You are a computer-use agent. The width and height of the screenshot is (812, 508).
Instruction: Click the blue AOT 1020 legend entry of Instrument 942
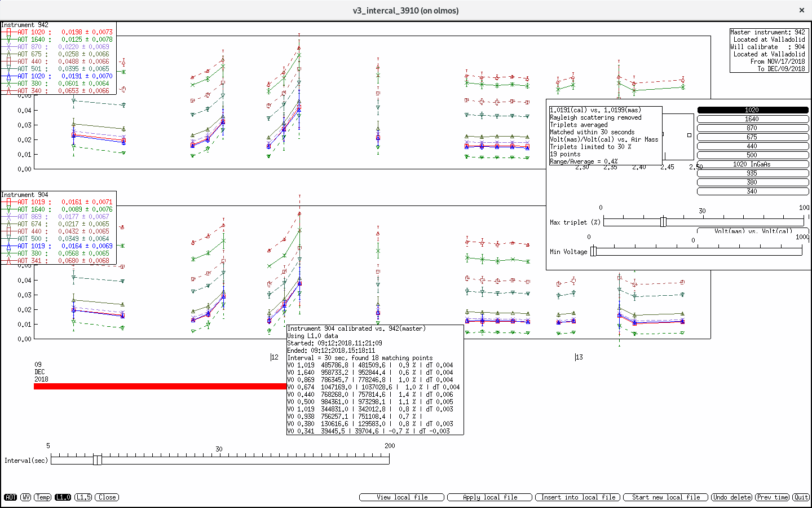click(58, 76)
